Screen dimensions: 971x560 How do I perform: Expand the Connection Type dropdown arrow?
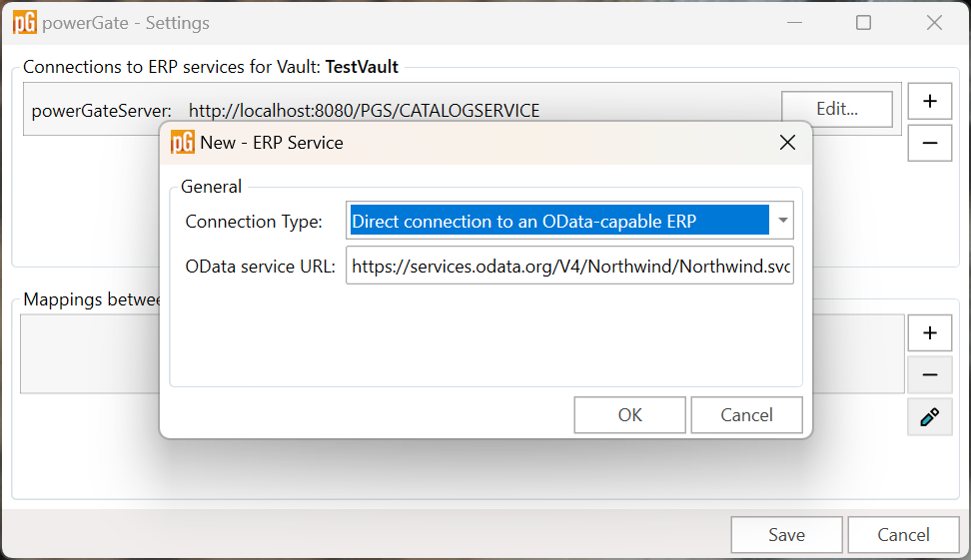coord(783,221)
